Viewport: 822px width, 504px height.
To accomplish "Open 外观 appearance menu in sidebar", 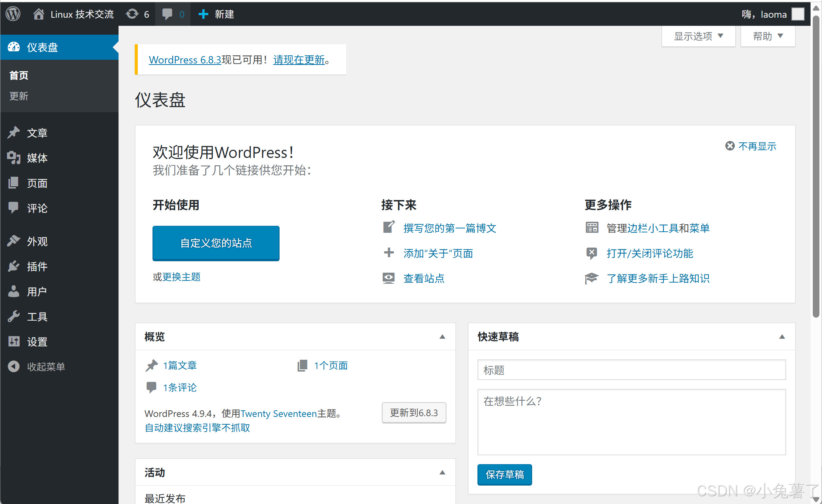I will [x=37, y=241].
